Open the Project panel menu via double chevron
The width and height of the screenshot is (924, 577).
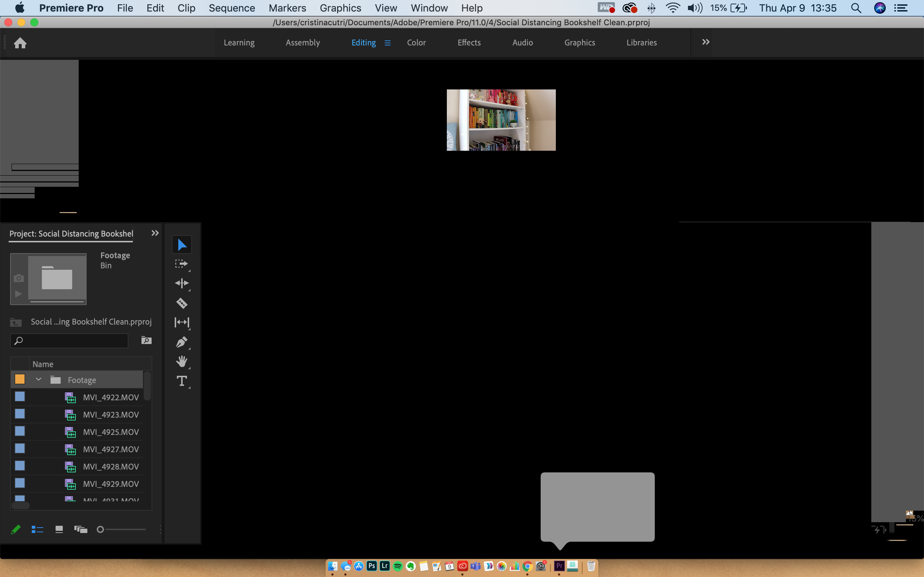pos(154,233)
